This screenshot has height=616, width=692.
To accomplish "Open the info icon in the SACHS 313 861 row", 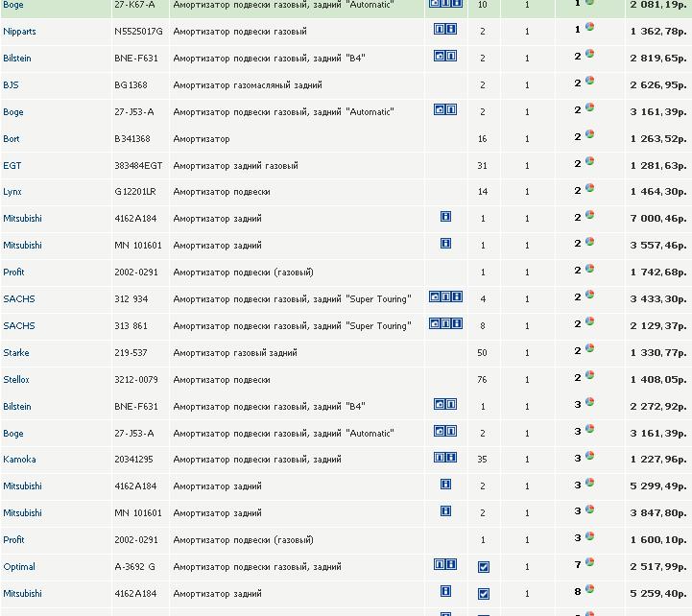I will click(457, 323).
